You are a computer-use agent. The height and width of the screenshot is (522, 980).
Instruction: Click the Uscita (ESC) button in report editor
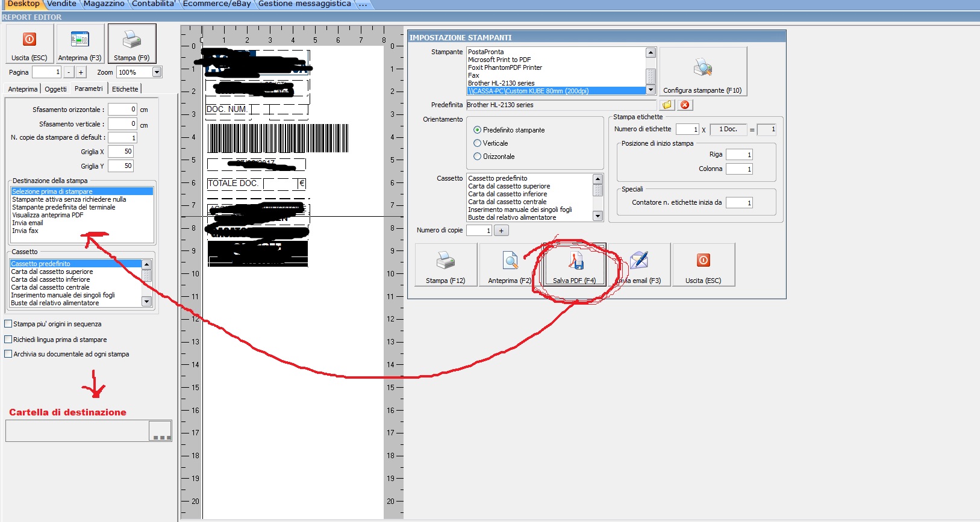pos(30,43)
